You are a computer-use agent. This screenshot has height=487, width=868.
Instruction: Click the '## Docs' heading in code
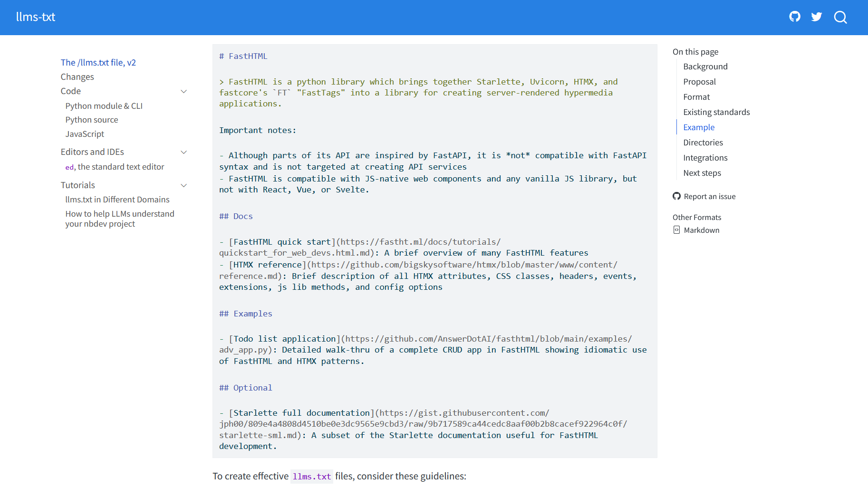coord(236,216)
